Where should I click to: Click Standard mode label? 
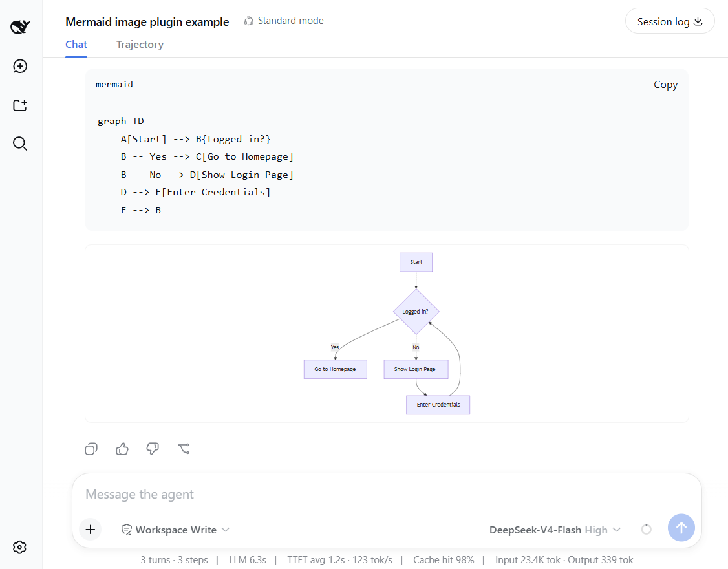tap(291, 21)
